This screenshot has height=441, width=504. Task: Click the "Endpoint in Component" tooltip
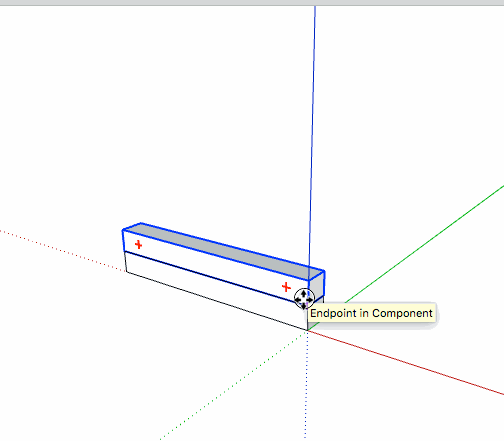pyautogui.click(x=371, y=313)
